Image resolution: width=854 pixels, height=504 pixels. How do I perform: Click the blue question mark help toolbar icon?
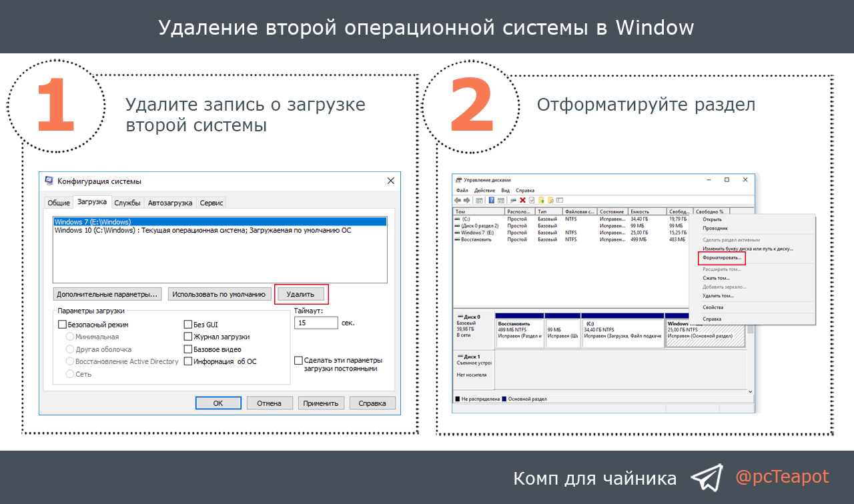pos(492,200)
